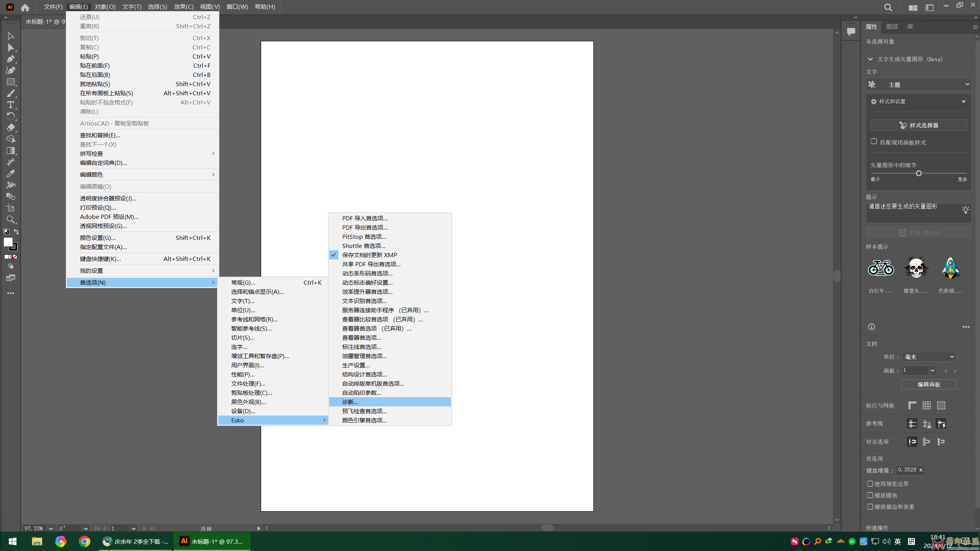Open the Search magnifier icon at top right
Screen dimensions: 980x551
tap(888, 7)
